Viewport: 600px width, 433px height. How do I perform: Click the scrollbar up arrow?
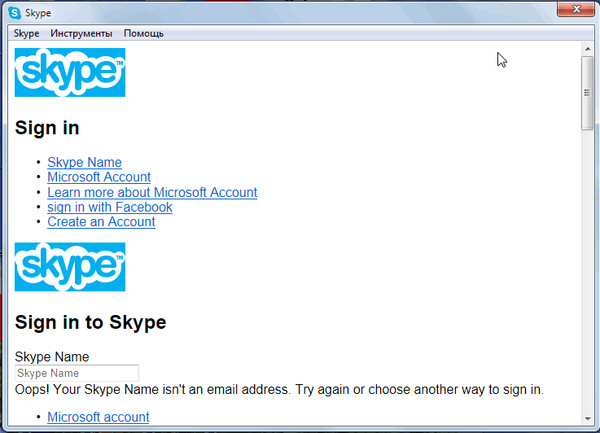[587, 49]
